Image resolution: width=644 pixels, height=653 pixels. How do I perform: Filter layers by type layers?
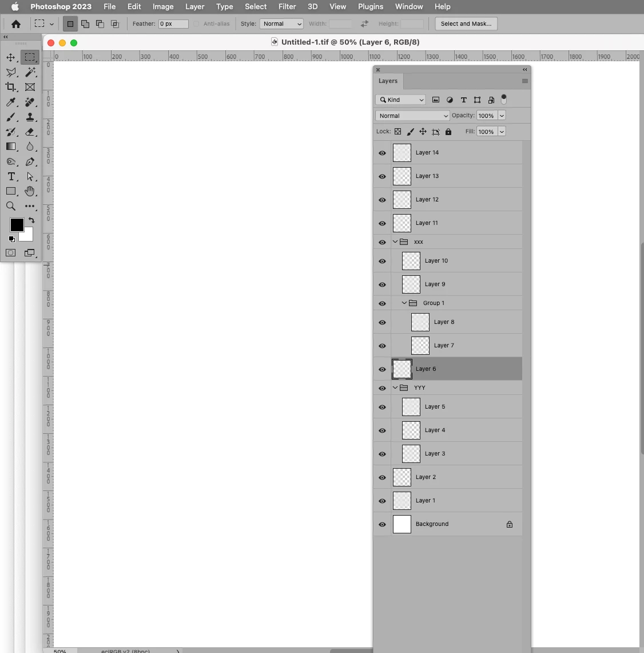pos(464,100)
